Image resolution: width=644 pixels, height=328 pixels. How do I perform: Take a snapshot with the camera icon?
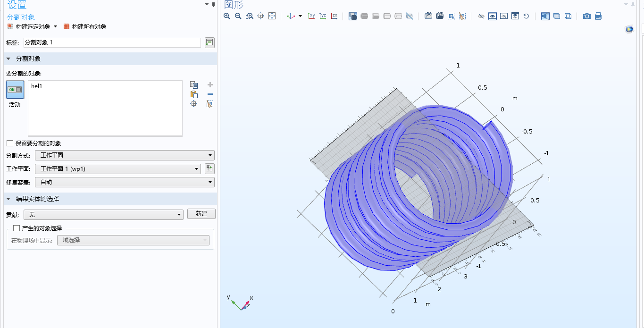tap(587, 16)
